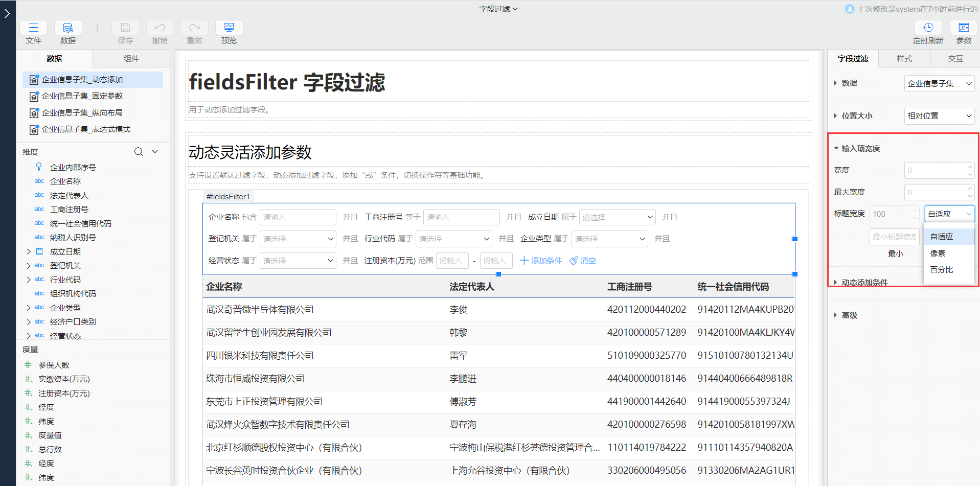Increment the 宽度 stepper up arrow
The height and width of the screenshot is (486, 980).
[970, 167]
